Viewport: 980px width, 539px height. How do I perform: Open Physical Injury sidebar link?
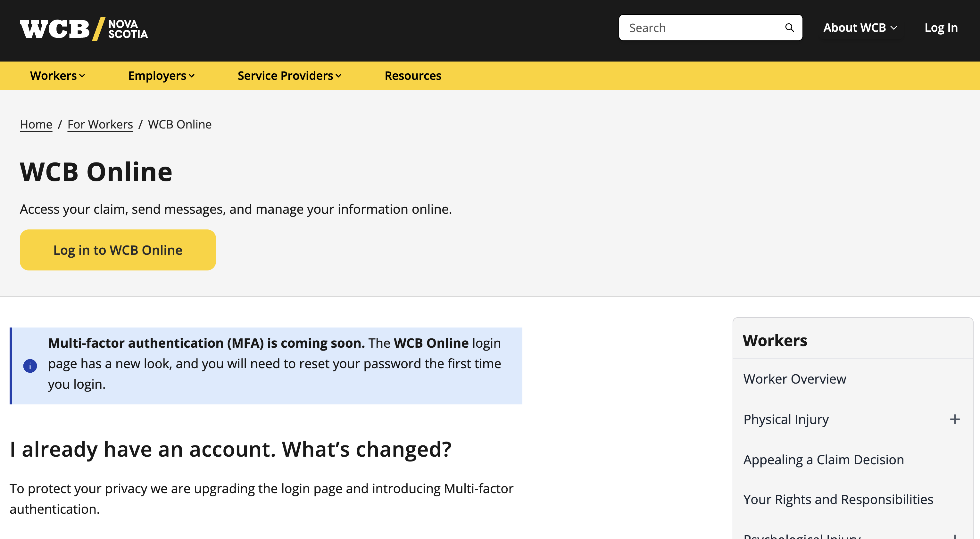click(786, 419)
